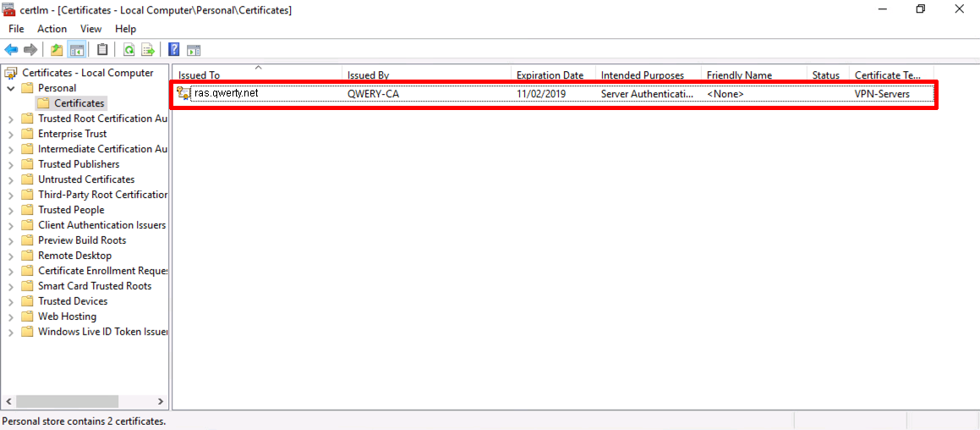Select the Windows Live ID Token Issuer label
980x430 pixels.
tap(102, 332)
